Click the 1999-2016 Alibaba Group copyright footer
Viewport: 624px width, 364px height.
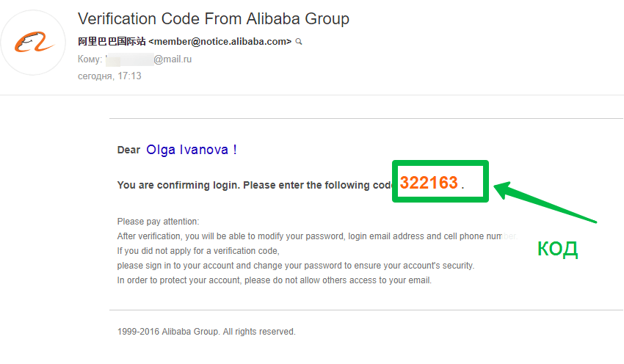point(206,332)
